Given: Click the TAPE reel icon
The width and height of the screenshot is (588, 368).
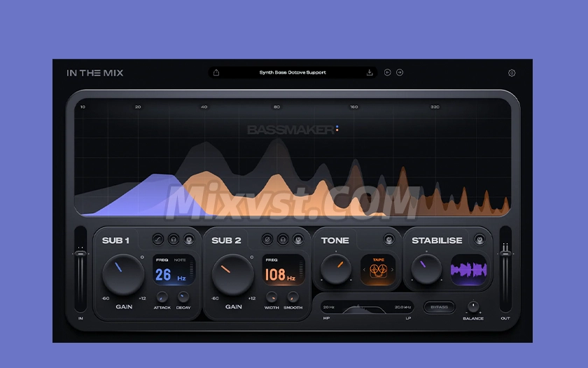Looking at the screenshot, I should pos(378,271).
